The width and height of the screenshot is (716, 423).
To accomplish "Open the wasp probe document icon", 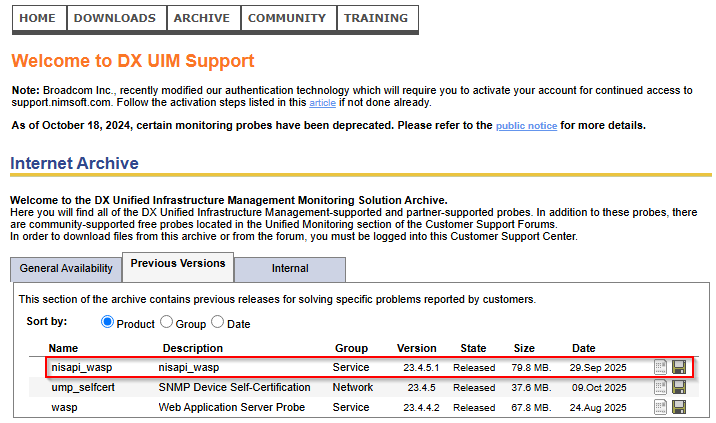I will tap(661, 407).
